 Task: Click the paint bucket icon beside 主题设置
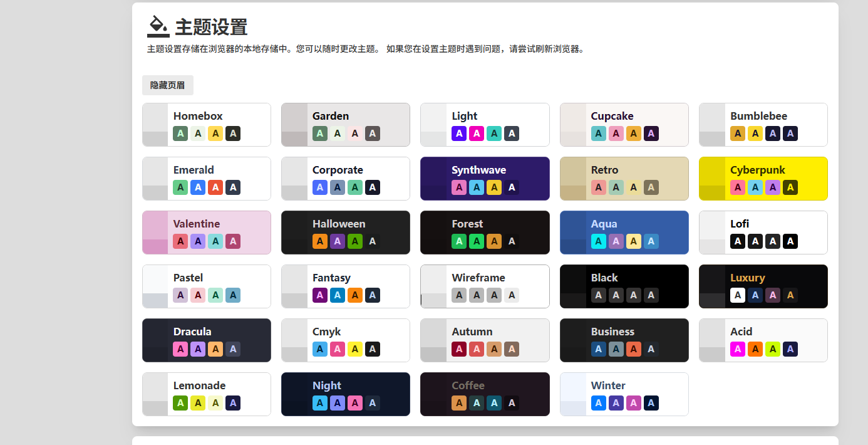pos(158,27)
